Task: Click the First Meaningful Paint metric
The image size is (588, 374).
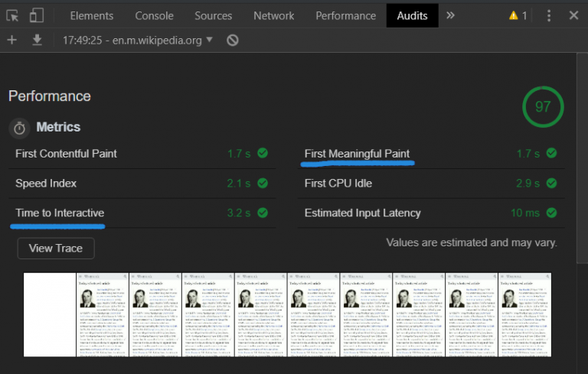Action: [x=357, y=154]
